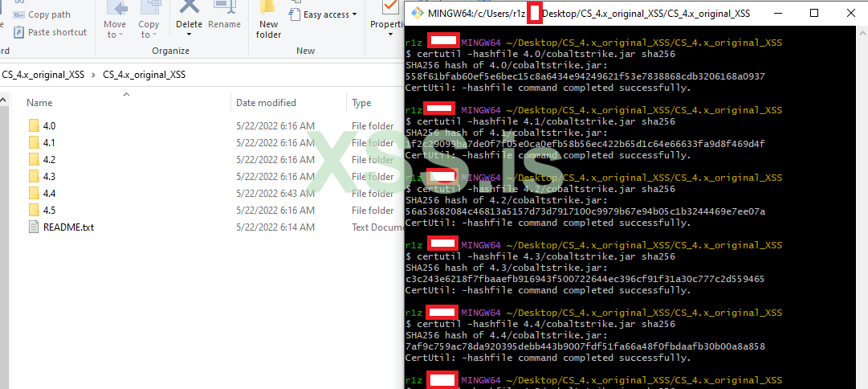Viewport: 868px width, 389px height.
Task: Select the 4.3 folder icon
Action: coord(35,177)
